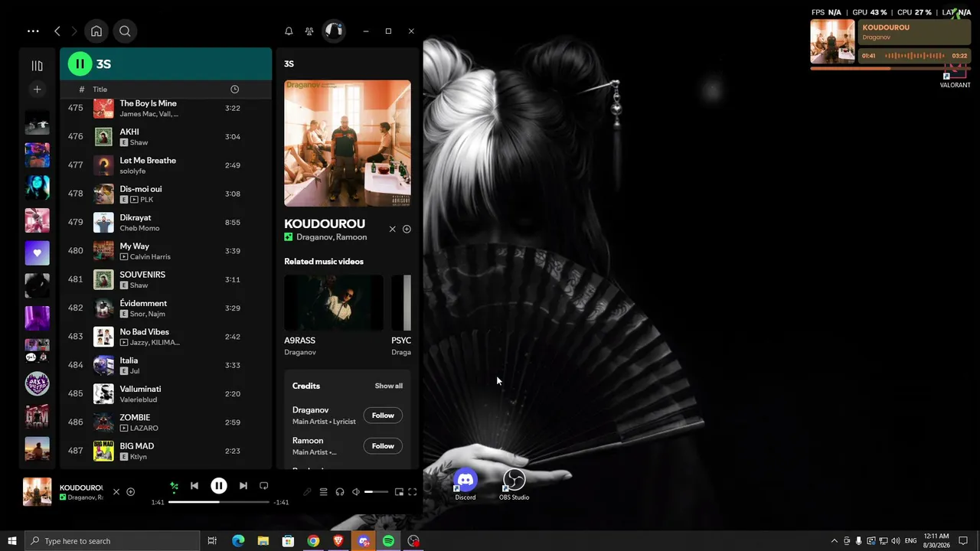The image size is (980, 551).
Task: Open artist sololyfe link
Action: click(132, 171)
